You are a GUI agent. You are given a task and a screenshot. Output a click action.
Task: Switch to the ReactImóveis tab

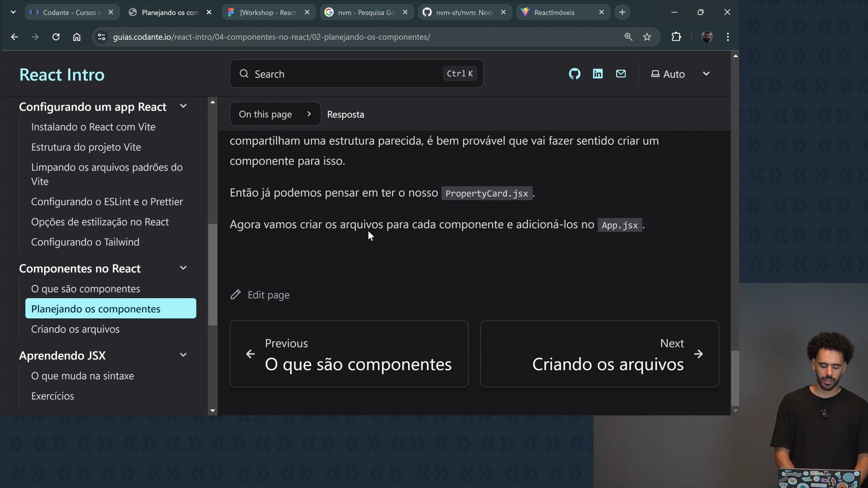click(554, 13)
